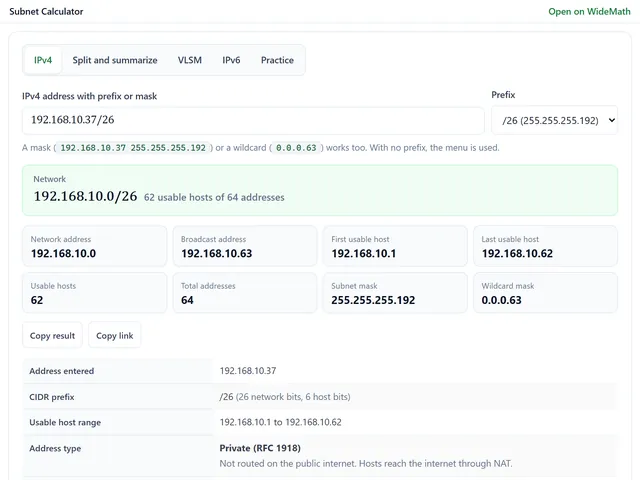Click the Not routed on public internet note

(x=366, y=464)
